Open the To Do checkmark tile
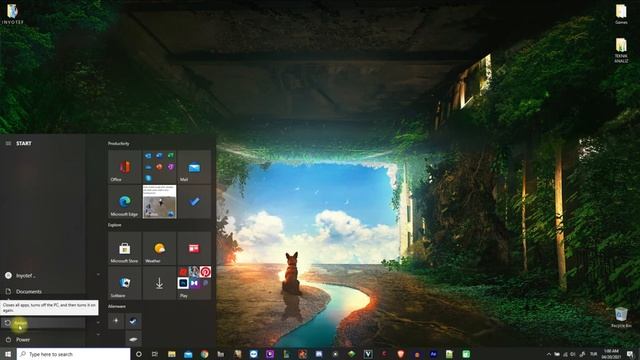Screen dimensions: 640x360 [x=194, y=202]
